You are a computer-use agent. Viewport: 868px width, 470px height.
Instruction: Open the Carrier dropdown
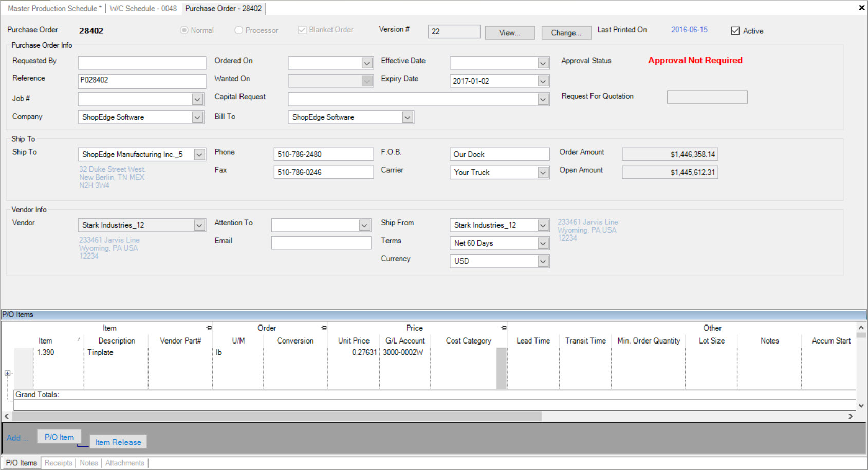(x=543, y=172)
